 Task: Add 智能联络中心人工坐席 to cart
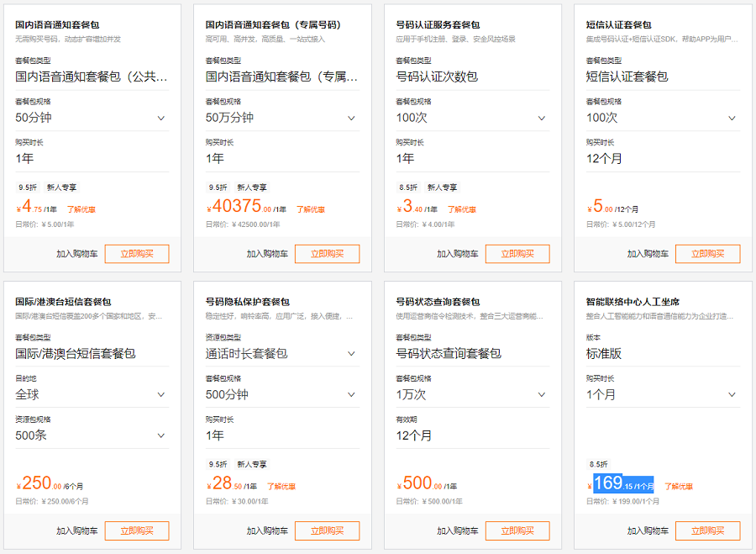(x=648, y=530)
